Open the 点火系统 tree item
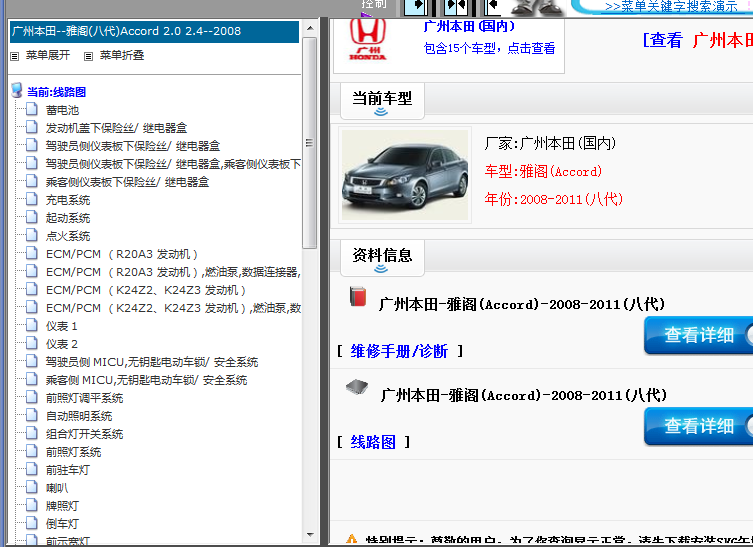Screen dimensions: 753x547 point(68,236)
